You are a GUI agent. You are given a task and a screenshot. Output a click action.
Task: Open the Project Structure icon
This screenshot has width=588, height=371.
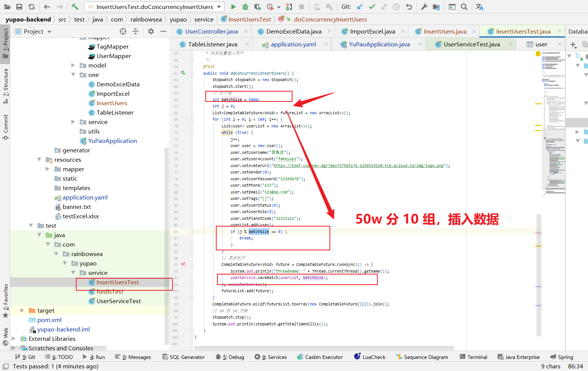tap(436, 7)
